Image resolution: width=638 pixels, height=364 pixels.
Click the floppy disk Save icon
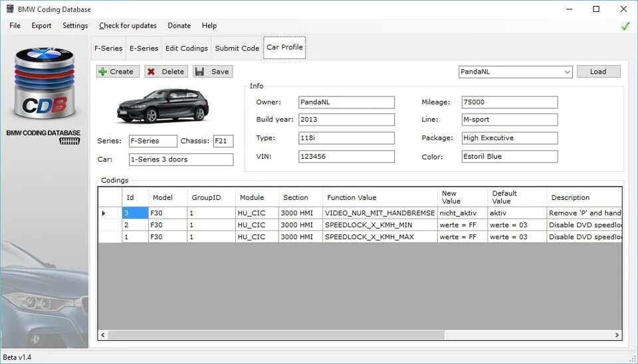tap(199, 72)
